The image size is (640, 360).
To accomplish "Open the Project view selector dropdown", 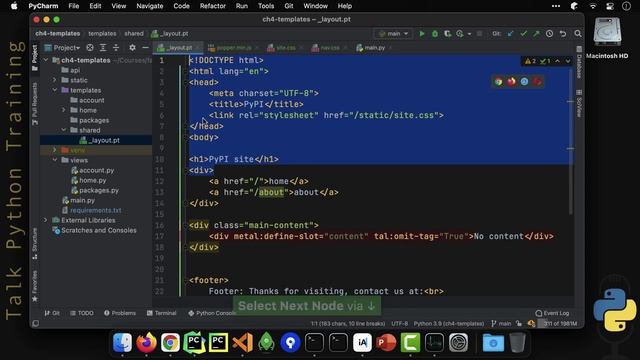I will click(x=62, y=48).
